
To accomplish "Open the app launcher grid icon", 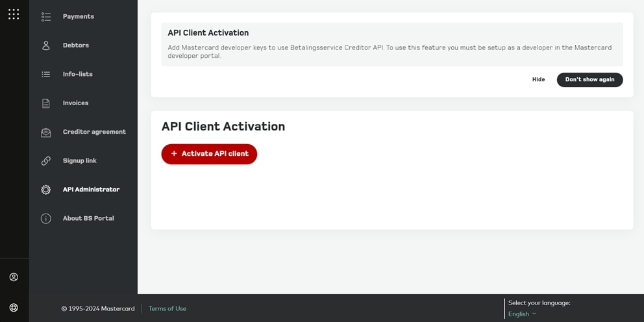I will click(x=14, y=14).
